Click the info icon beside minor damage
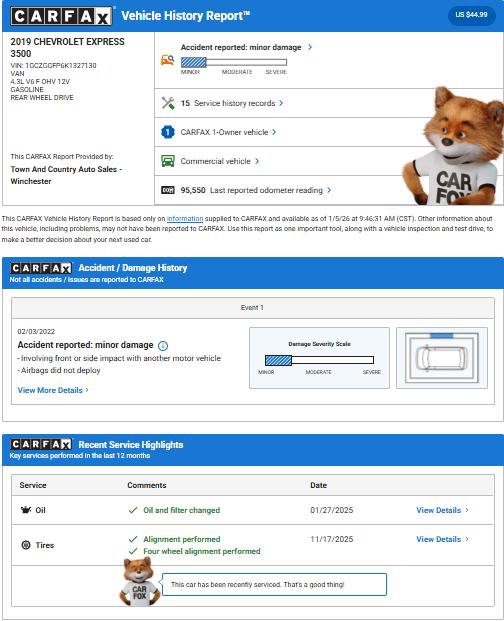Screen dimensions: 504x621 coord(163,346)
